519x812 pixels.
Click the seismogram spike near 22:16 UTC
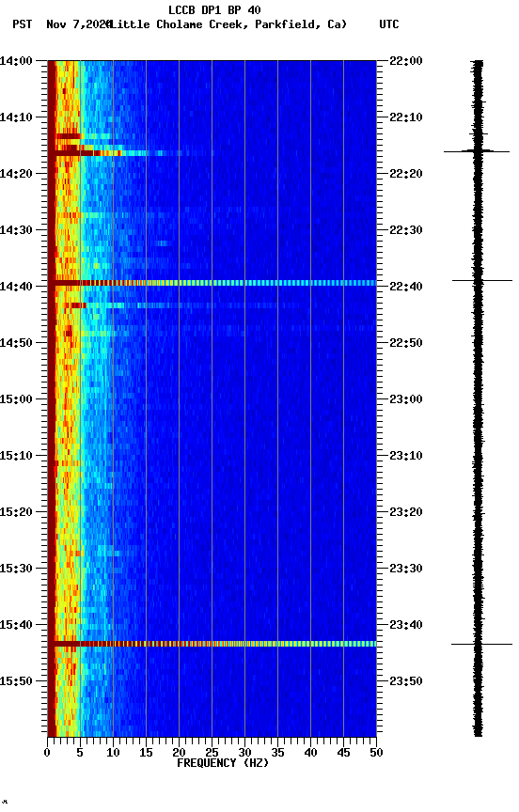click(x=477, y=151)
